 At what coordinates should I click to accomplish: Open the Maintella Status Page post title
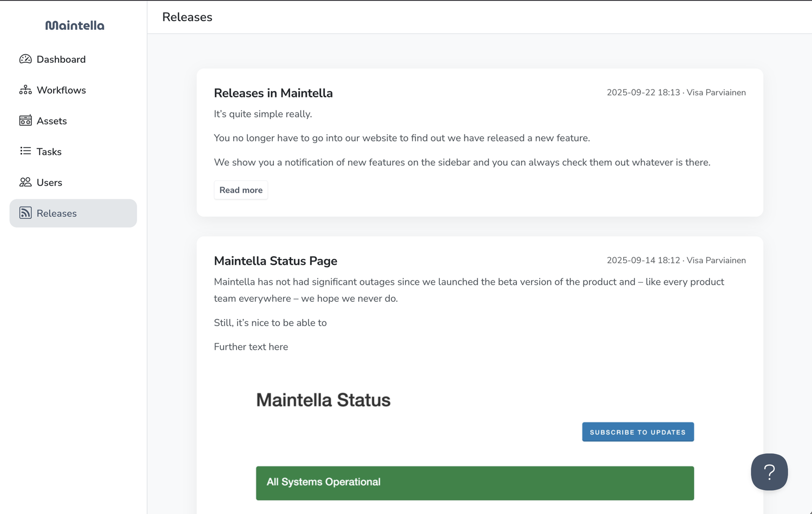coord(276,261)
